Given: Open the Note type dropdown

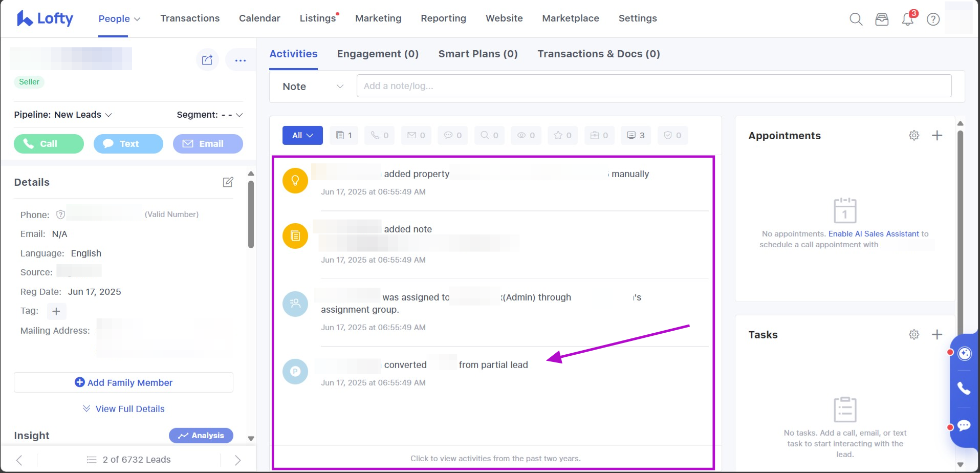Looking at the screenshot, I should coord(312,87).
